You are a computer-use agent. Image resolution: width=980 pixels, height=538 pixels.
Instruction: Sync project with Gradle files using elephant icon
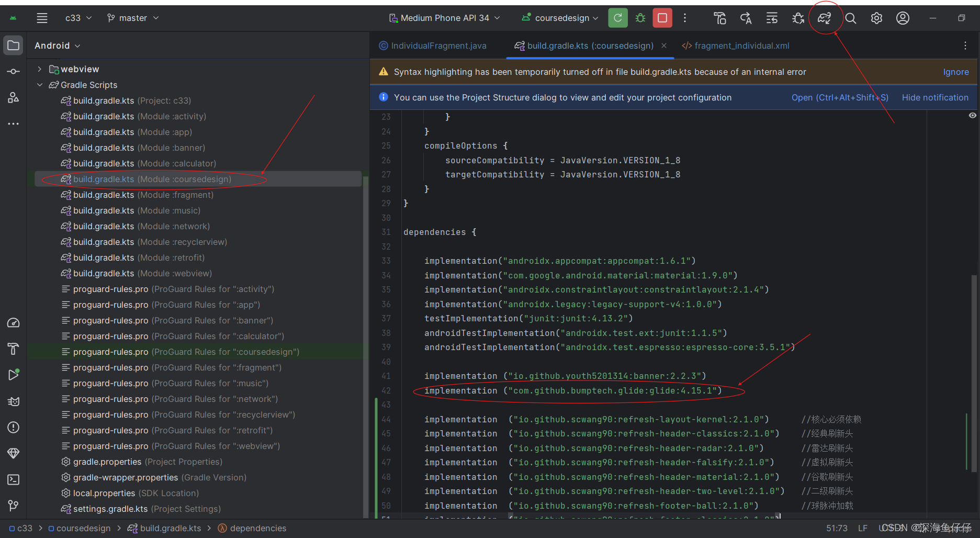(x=824, y=17)
